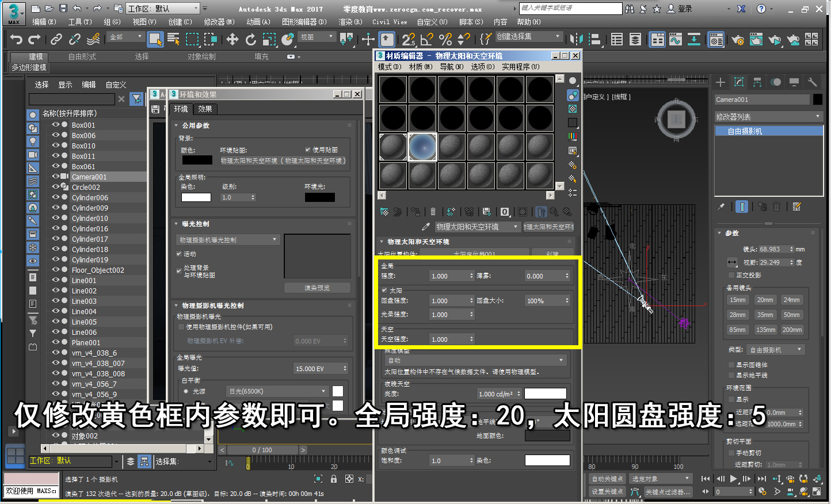Open Physical Camera Exposure Control dropdown
This screenshot has height=504, width=831.
coord(228,239)
